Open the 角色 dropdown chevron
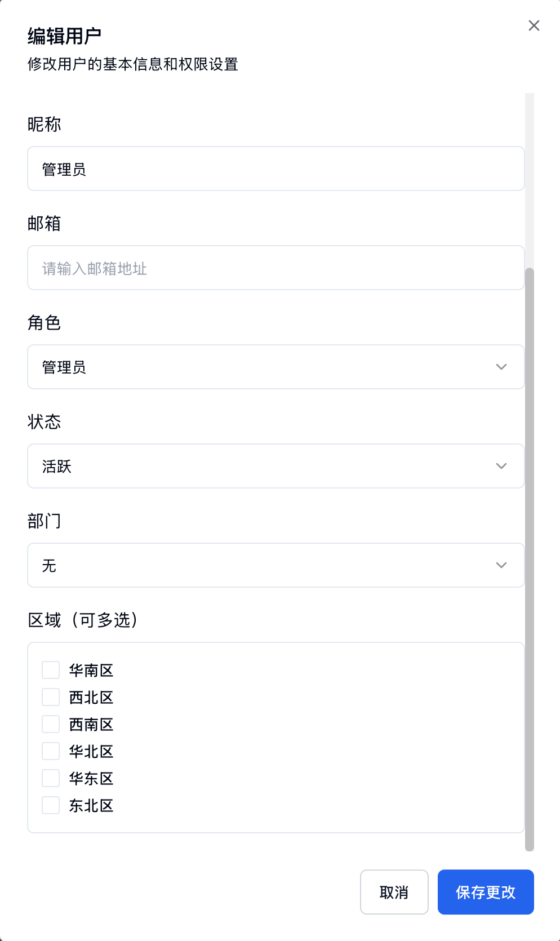 point(501,367)
